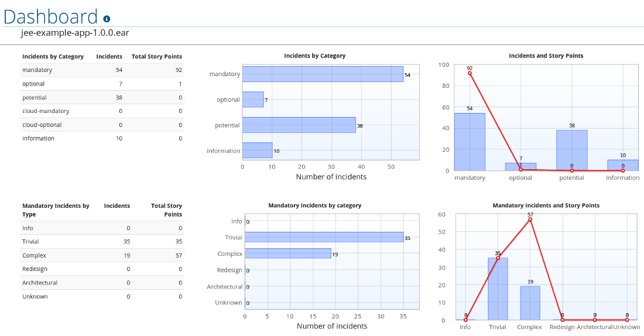Click the red data point labeled 57
This screenshot has height=336, width=644.
530,220
